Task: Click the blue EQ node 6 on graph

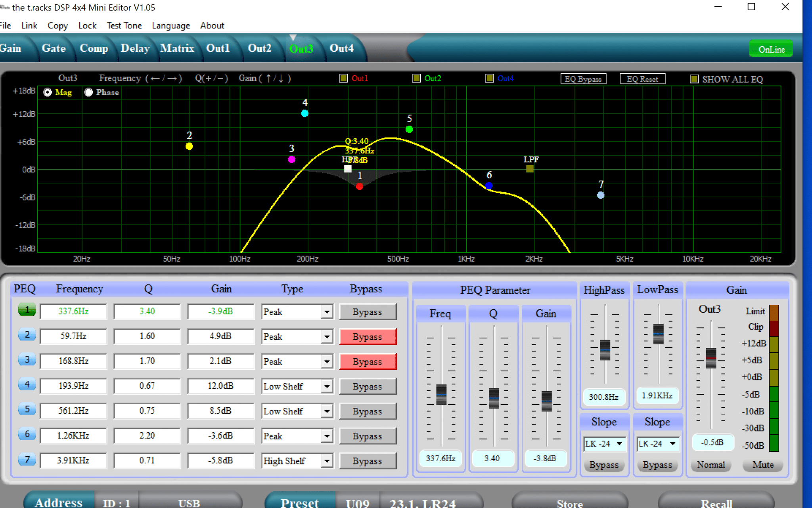Action: pos(489,185)
